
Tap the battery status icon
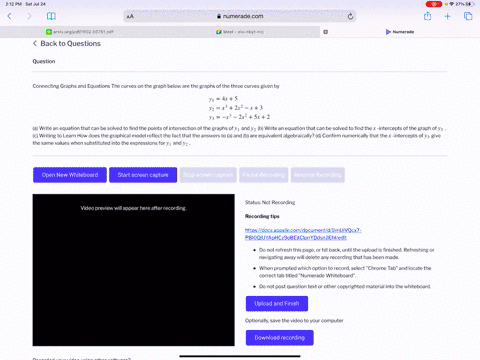(470, 4)
